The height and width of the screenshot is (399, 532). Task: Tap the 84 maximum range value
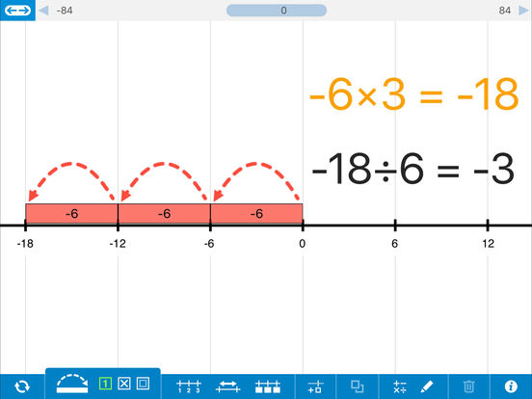(504, 11)
